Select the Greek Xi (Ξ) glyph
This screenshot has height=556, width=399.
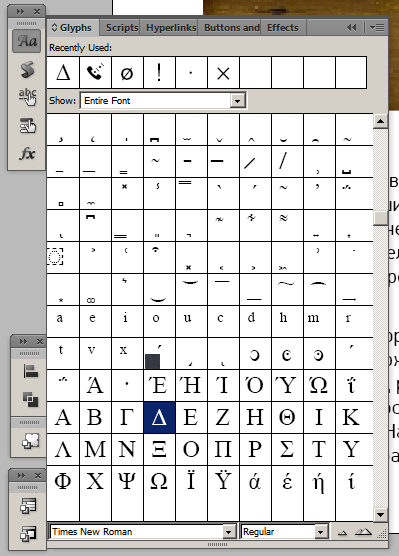click(x=159, y=449)
